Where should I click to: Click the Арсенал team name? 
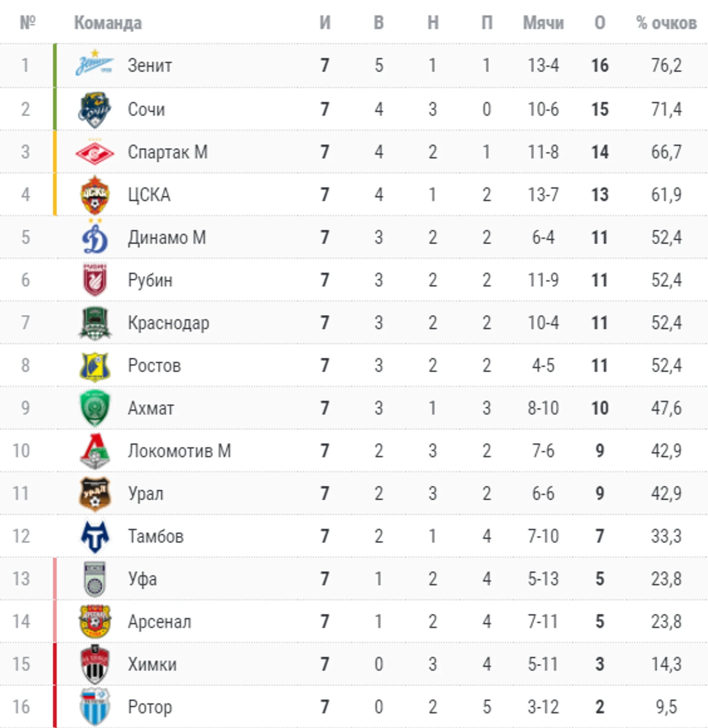tap(160, 622)
